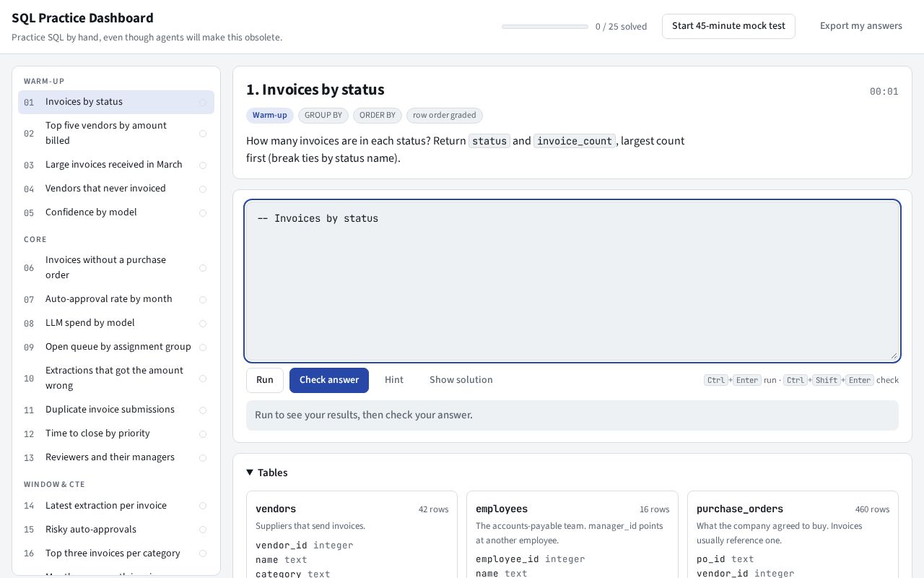Open Top three invoices per category
Image resolution: width=924 pixels, height=578 pixels.
116,553
